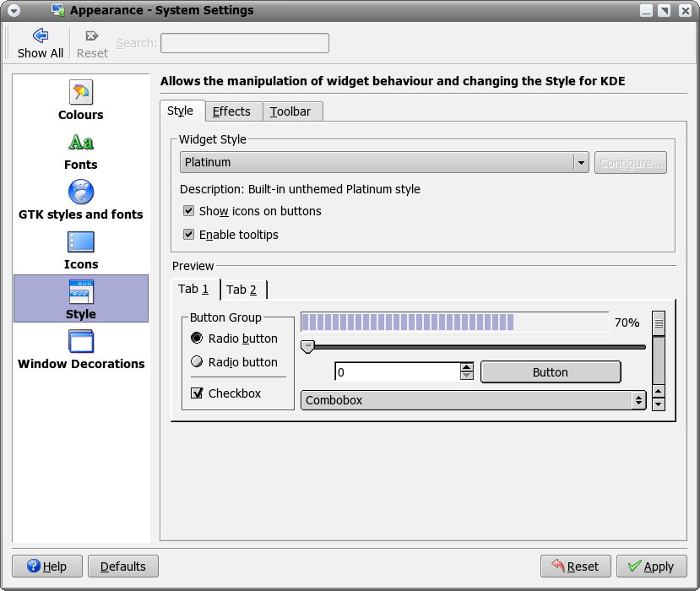The height and width of the screenshot is (591, 700).
Task: Click the preview slider handle
Action: point(307,346)
